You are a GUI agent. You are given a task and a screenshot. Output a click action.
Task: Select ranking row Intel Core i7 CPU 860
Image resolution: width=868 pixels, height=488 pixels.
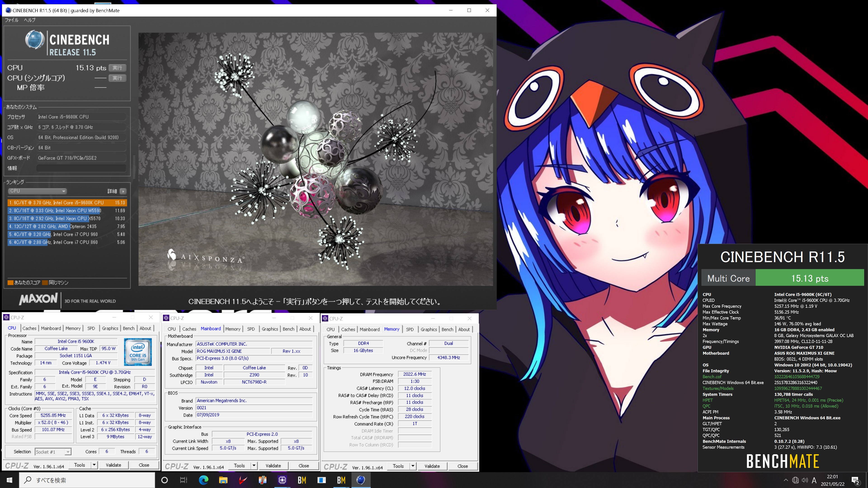coord(67,242)
